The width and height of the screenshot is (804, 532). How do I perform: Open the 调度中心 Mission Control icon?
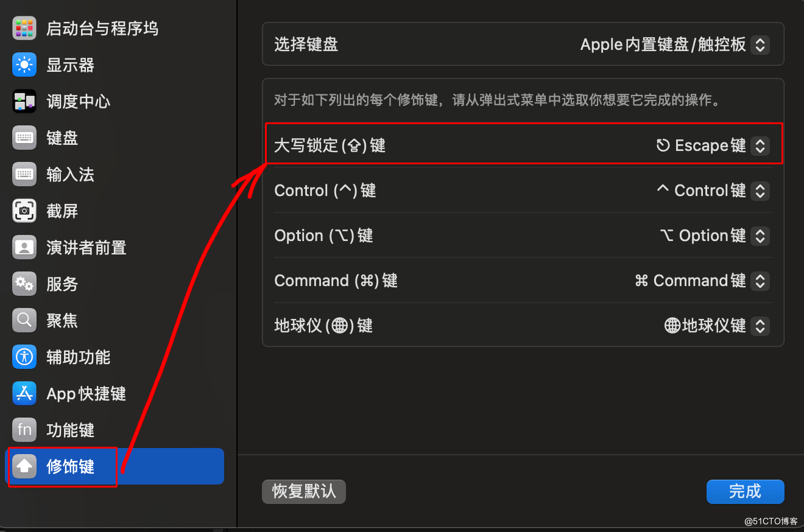24,102
